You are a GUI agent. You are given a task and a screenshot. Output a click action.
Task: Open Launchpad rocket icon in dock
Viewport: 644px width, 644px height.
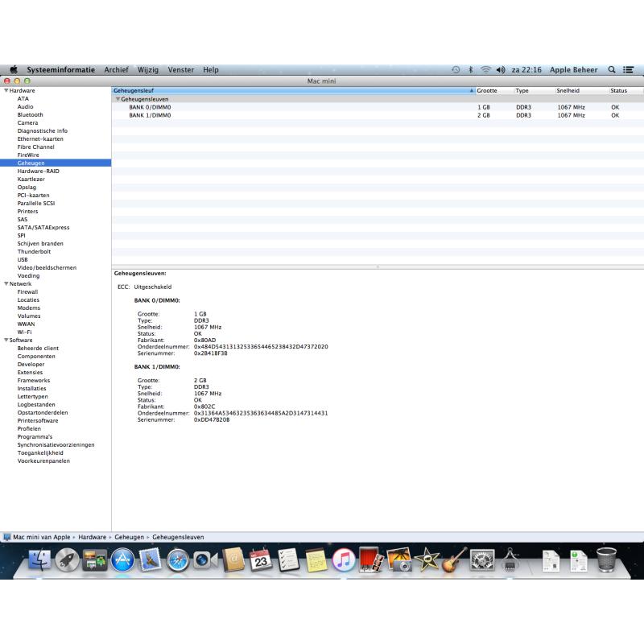[68, 560]
